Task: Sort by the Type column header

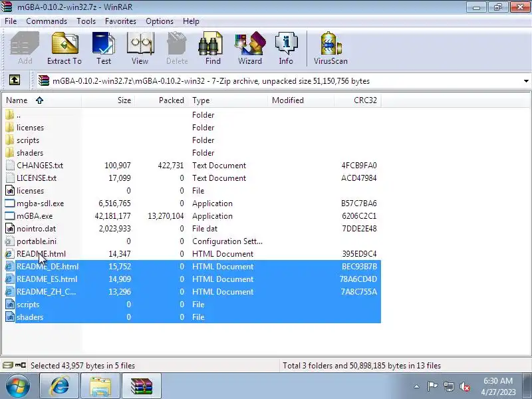Action: point(228,100)
